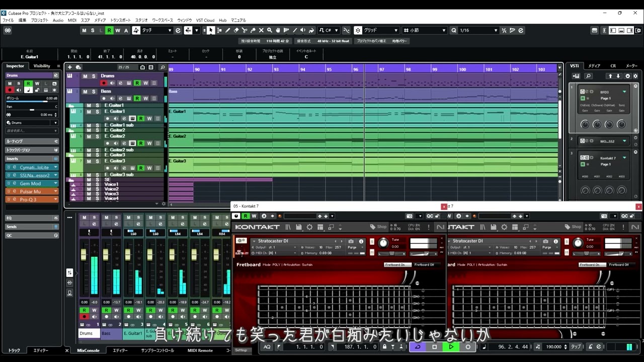Viewport: 644px width, 362px height.
Task: Click the タップ tap tempo button
Action: 576,347
